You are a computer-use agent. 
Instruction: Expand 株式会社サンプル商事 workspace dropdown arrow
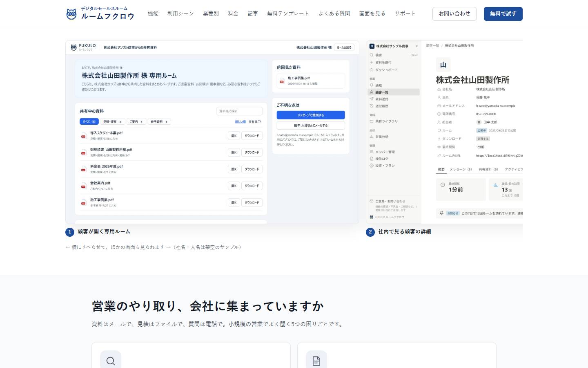coord(416,46)
